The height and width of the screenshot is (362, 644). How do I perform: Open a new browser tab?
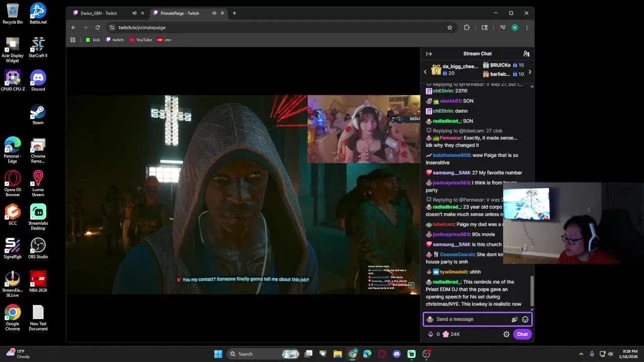tap(234, 13)
